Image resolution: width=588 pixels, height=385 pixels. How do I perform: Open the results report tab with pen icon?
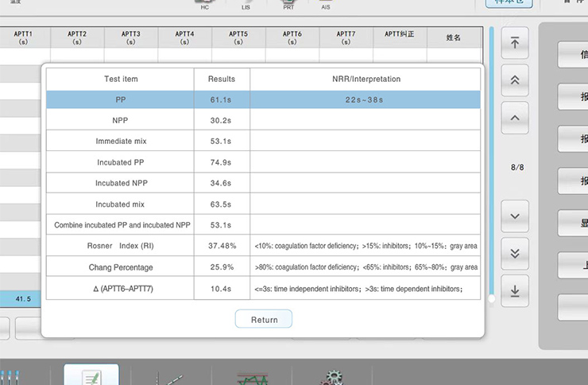91,375
